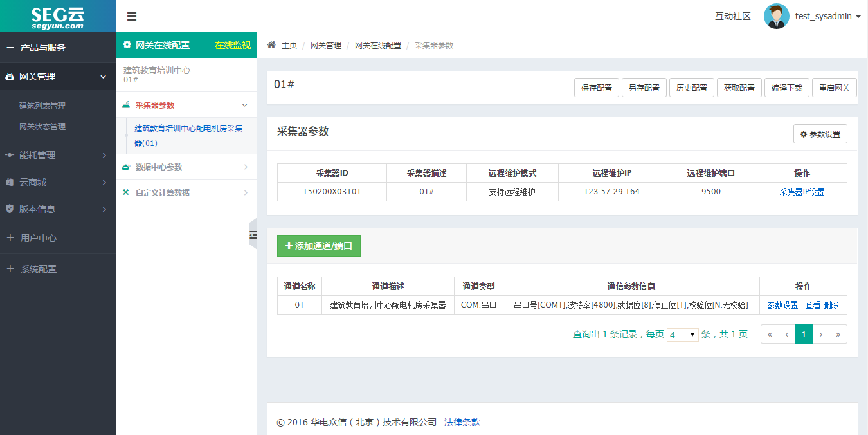
Task: Click the 保存配置 button
Action: pos(596,88)
